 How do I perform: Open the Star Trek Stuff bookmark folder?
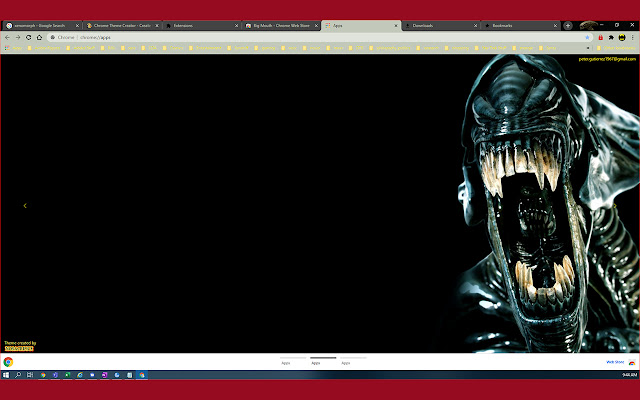(x=491, y=48)
